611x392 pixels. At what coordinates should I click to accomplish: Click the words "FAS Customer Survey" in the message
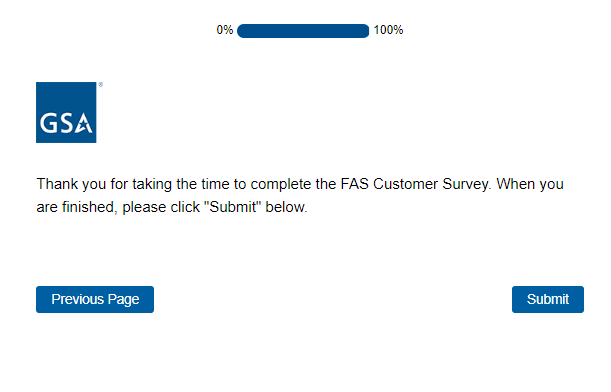[x=414, y=184]
